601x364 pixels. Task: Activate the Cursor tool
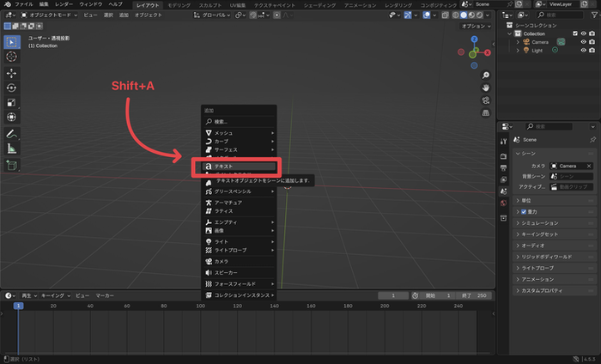(x=12, y=56)
